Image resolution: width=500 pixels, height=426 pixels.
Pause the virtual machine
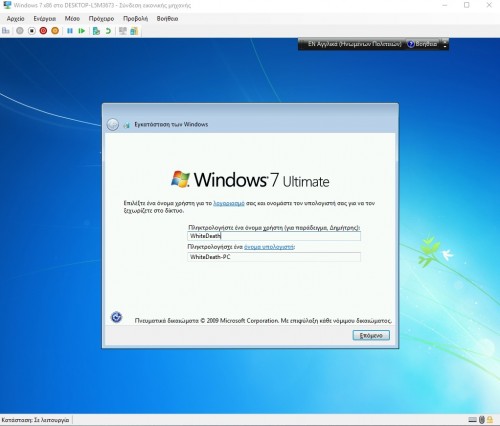pos(70,31)
